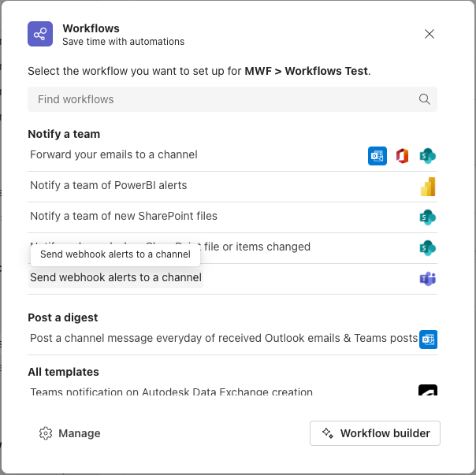Image resolution: width=476 pixels, height=475 pixels.
Task: Click the Autodesk icon in All templates
Action: [x=428, y=390]
